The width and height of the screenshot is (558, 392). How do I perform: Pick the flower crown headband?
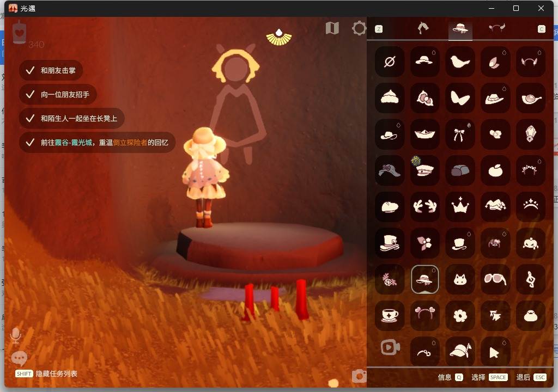[531, 170]
